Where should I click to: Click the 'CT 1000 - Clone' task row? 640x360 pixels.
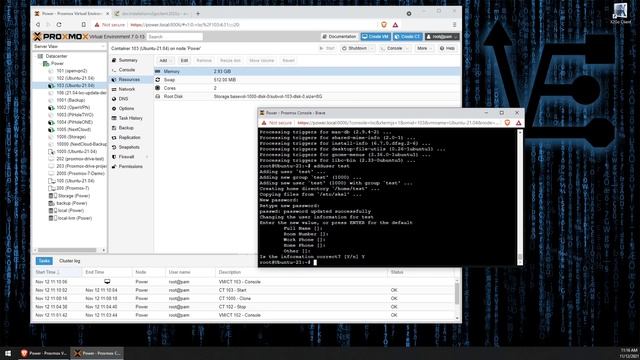point(244,299)
